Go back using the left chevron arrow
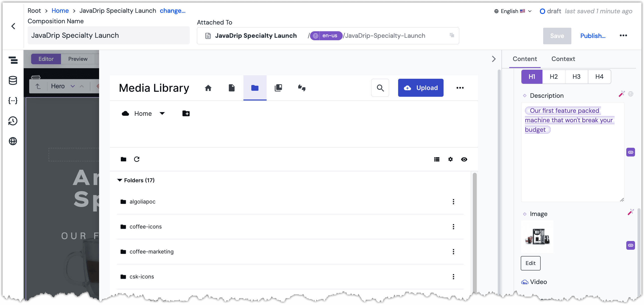The width and height of the screenshot is (644, 305). click(x=13, y=26)
